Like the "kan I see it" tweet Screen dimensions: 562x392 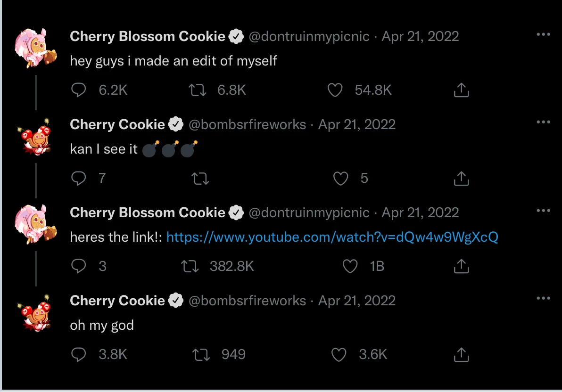tap(340, 178)
